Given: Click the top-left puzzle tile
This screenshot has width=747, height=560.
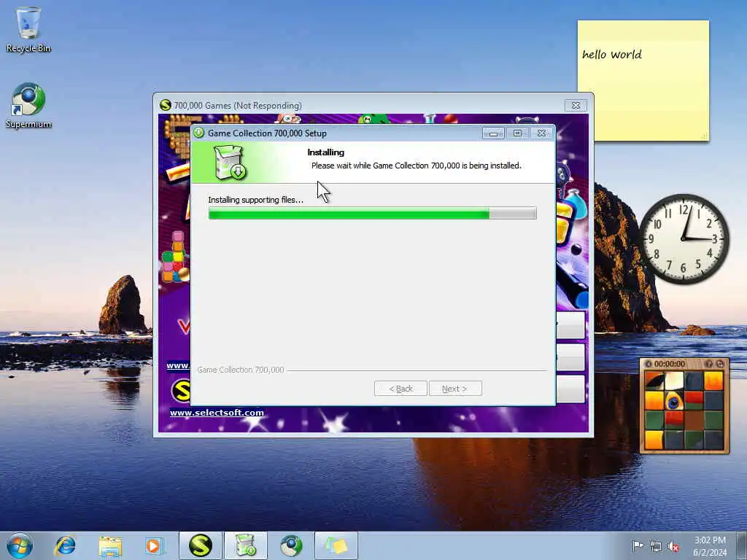Looking at the screenshot, I should (654, 381).
